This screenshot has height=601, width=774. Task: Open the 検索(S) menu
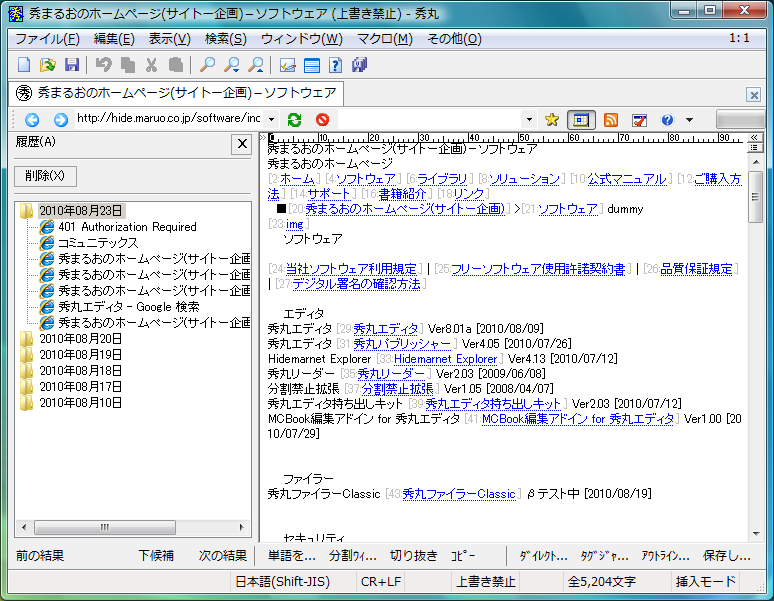(226, 38)
